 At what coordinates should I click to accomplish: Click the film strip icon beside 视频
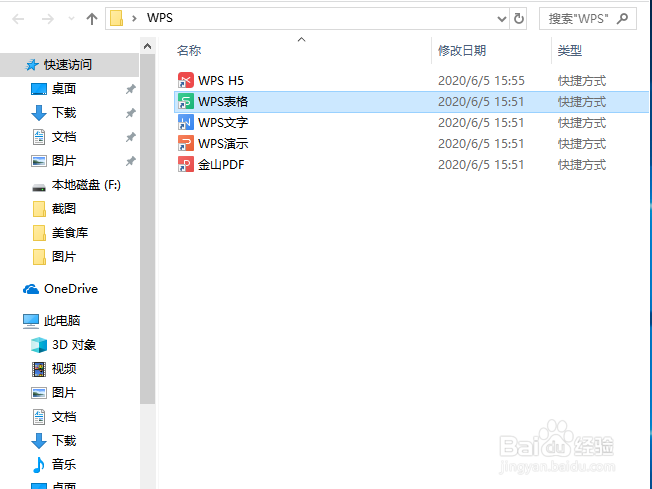click(39, 369)
